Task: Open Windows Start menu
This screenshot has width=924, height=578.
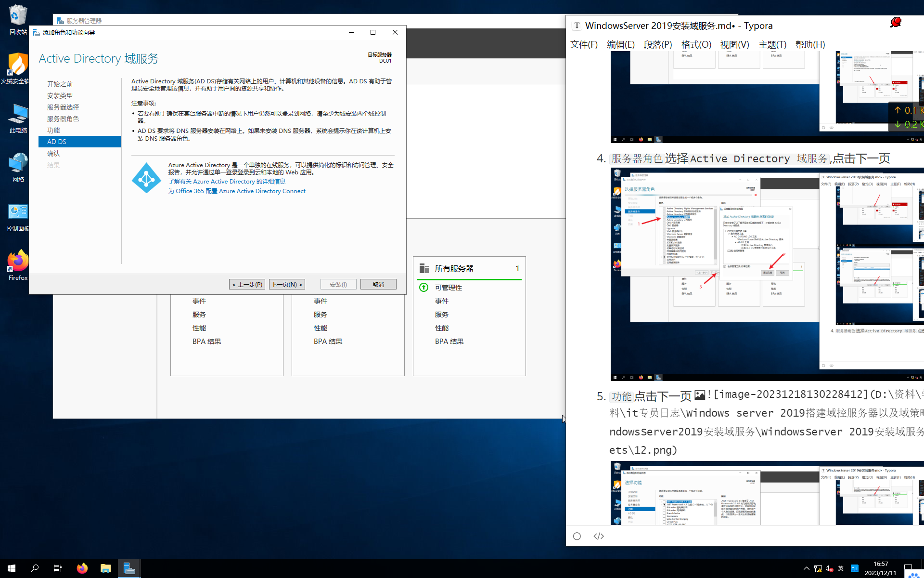Action: point(12,568)
